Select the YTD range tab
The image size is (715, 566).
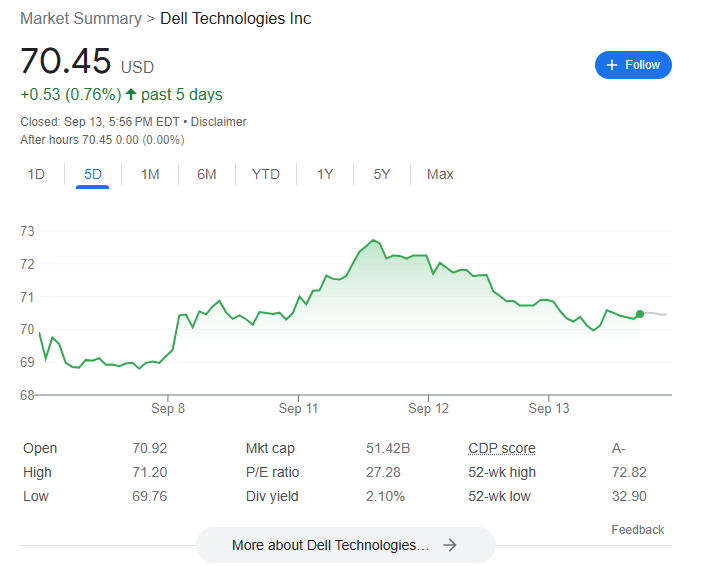pyautogui.click(x=266, y=174)
